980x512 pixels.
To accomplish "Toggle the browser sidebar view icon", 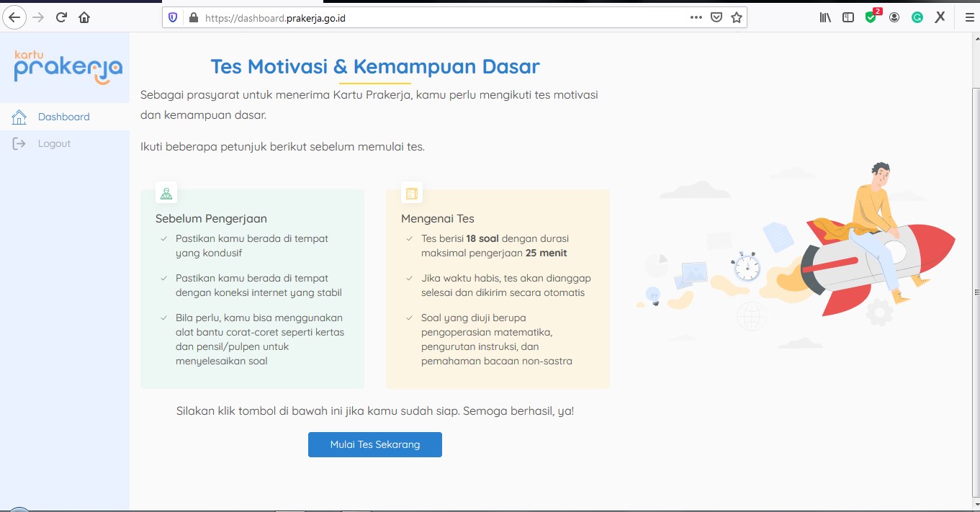I will [848, 18].
